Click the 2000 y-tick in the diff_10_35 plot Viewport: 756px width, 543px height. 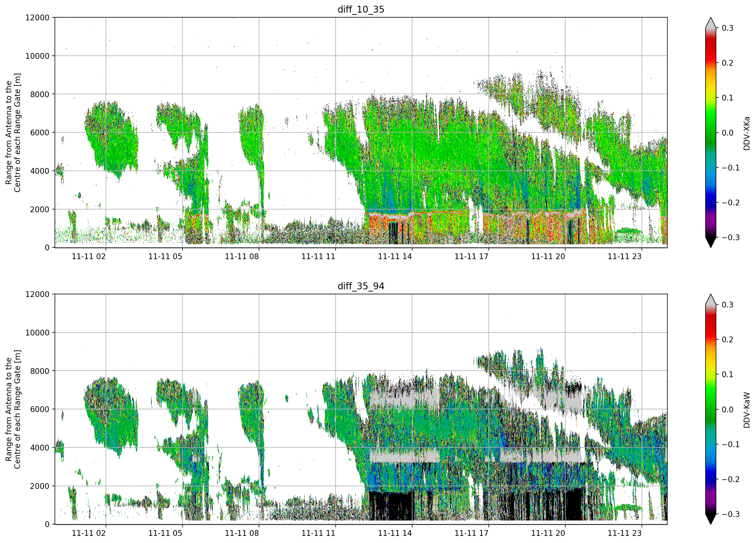(40, 209)
